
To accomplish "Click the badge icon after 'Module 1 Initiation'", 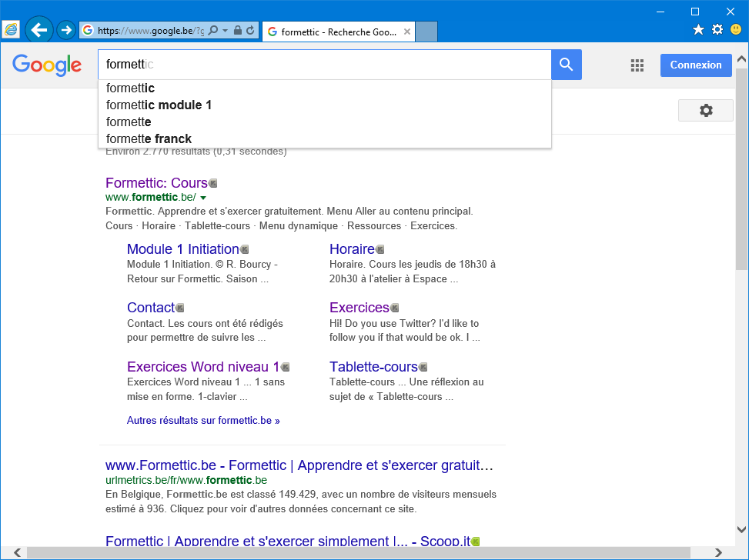I will click(x=245, y=249).
